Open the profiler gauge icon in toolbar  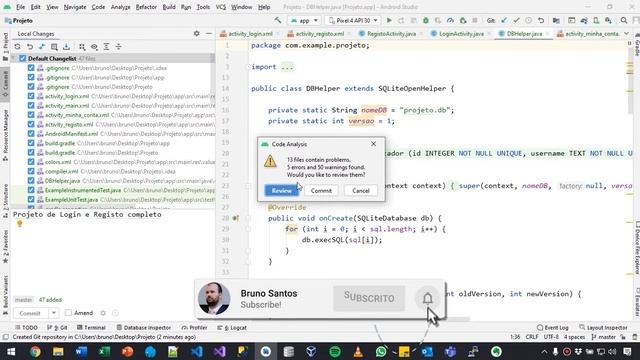coord(450,20)
